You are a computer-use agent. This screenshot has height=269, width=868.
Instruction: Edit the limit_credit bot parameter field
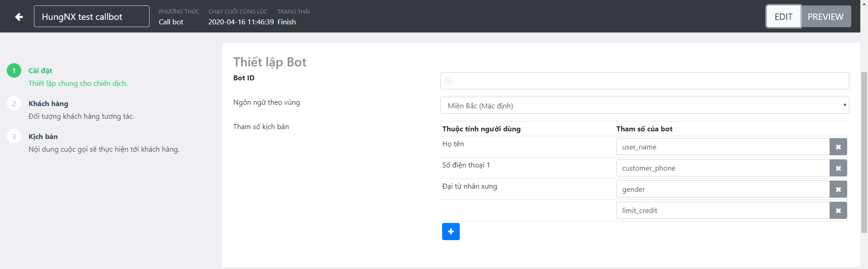tap(722, 211)
